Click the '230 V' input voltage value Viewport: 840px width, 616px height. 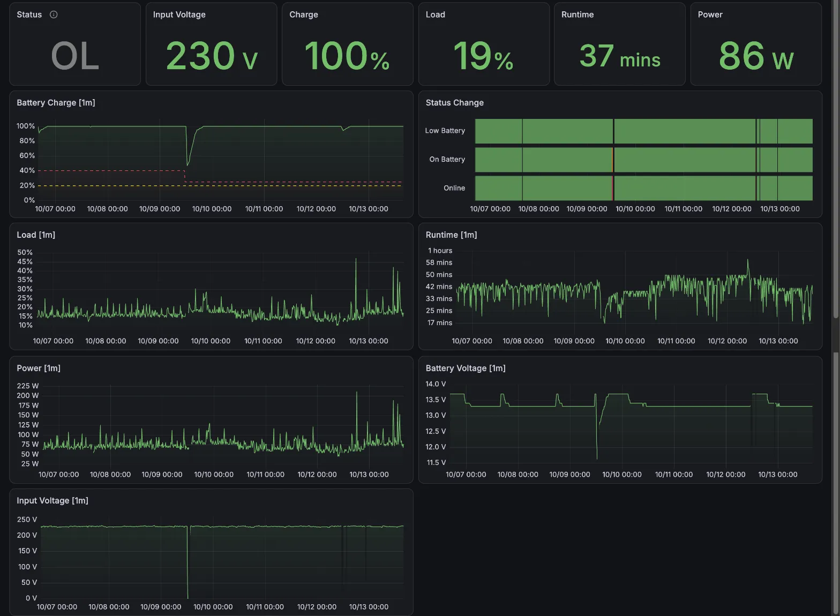(212, 56)
